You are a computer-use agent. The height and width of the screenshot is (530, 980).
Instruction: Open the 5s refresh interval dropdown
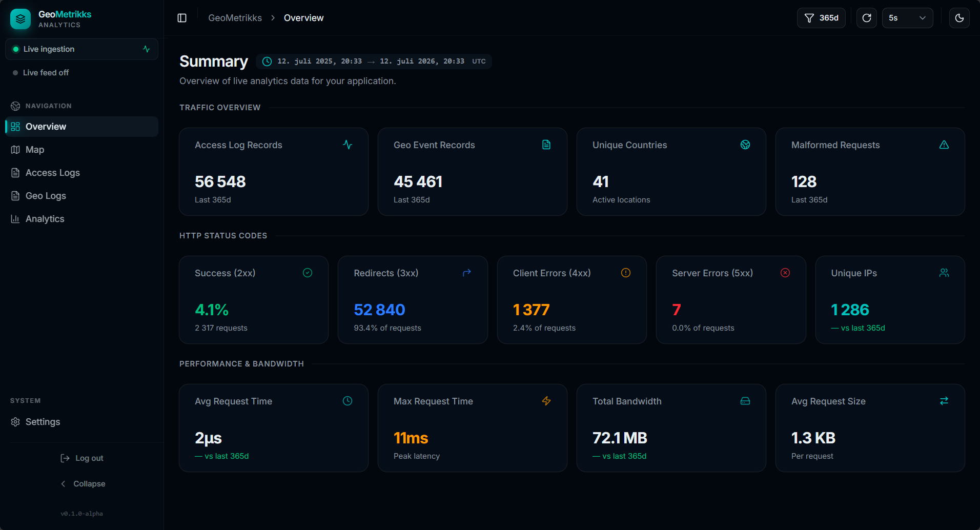907,18
